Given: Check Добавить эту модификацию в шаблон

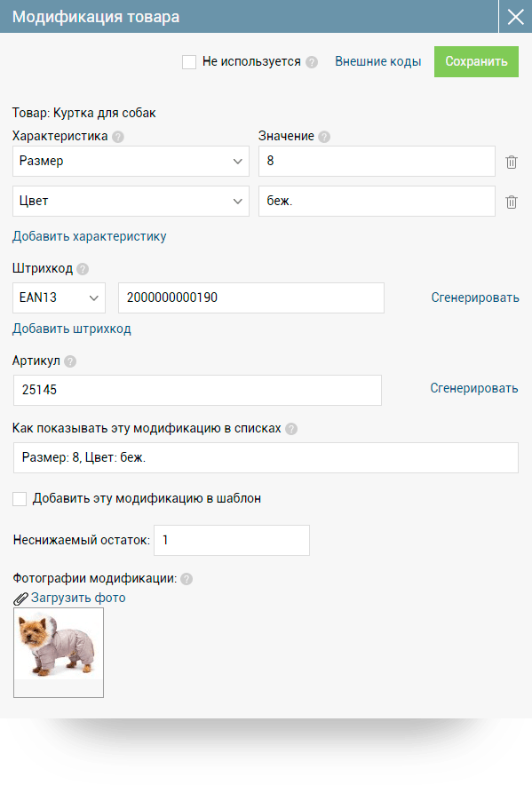Looking at the screenshot, I should [x=20, y=498].
